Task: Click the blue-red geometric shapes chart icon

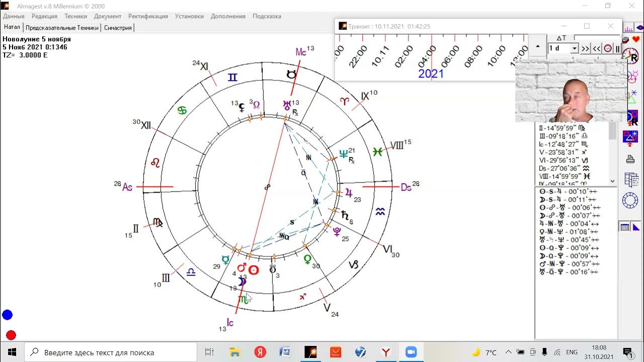Action: pyautogui.click(x=630, y=137)
